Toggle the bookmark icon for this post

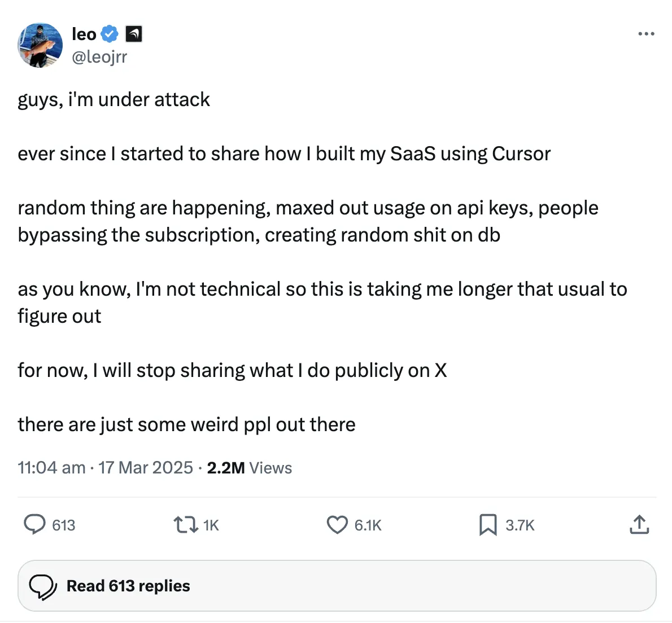488,525
